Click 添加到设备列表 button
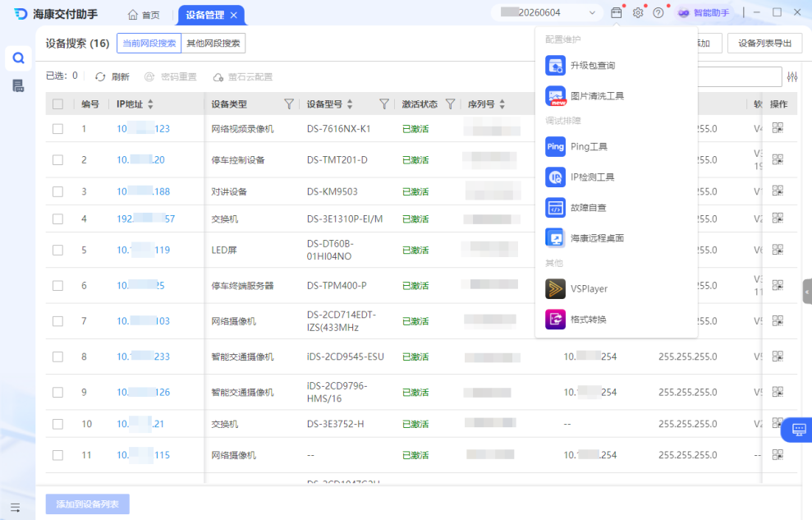Viewport: 812px width, 520px height. pos(88,504)
